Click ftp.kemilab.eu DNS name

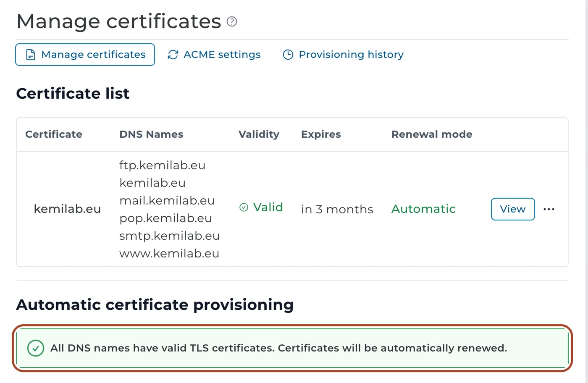(x=162, y=165)
